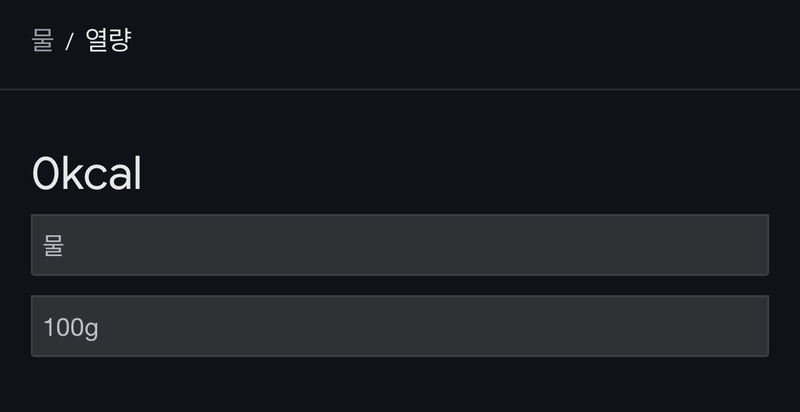The width and height of the screenshot is (800, 412).
Task: Focus the amount field showing "100g"
Action: coord(400,326)
